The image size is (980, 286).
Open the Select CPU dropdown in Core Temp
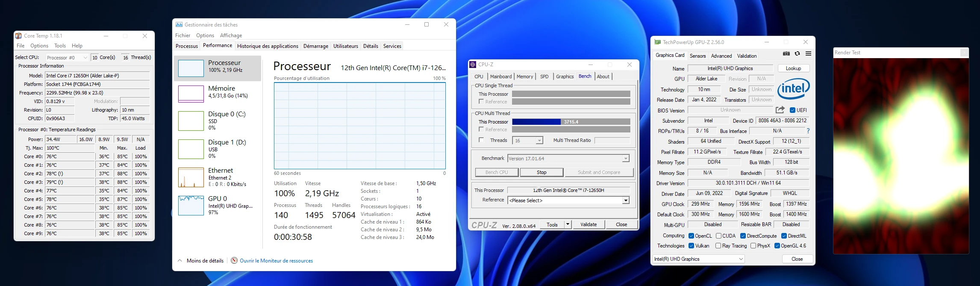pos(67,57)
